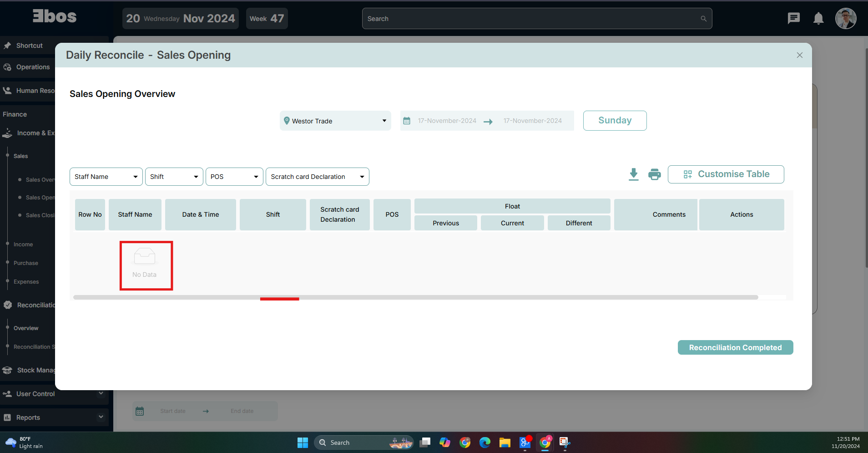Click Start date field in background page
The height and width of the screenshot is (453, 868).
pyautogui.click(x=173, y=411)
